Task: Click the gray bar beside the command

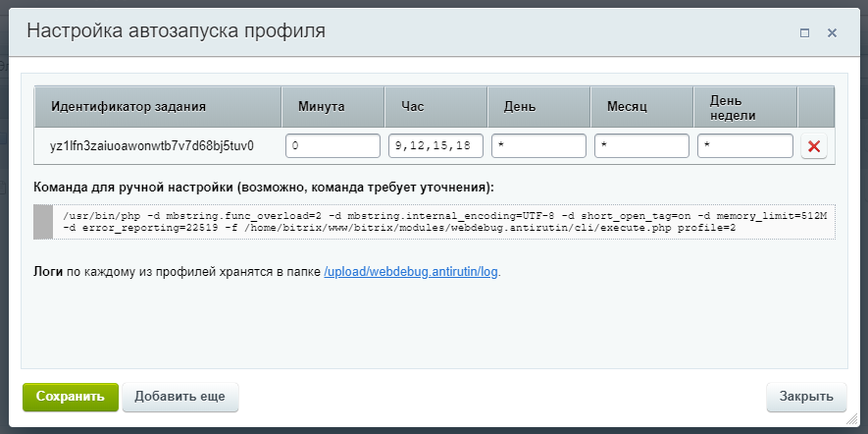Action: point(42,221)
